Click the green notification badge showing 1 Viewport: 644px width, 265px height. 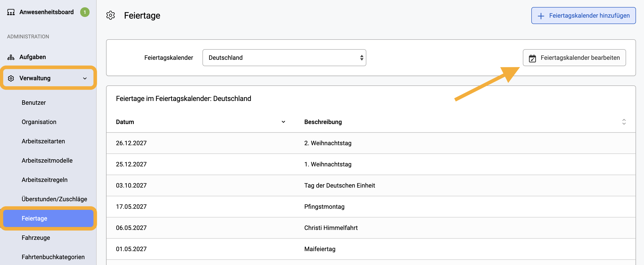click(85, 12)
